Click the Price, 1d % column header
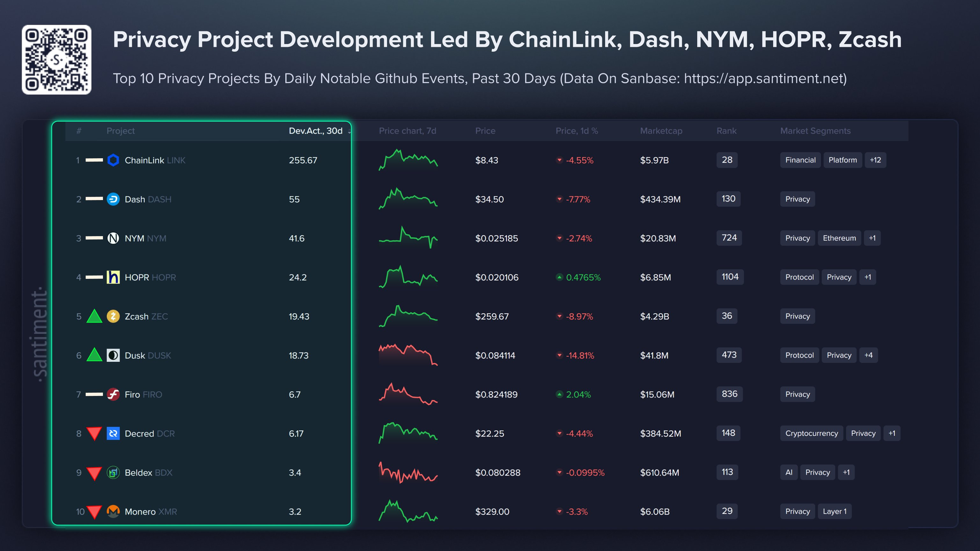Image resolution: width=980 pixels, height=551 pixels. coord(577,131)
